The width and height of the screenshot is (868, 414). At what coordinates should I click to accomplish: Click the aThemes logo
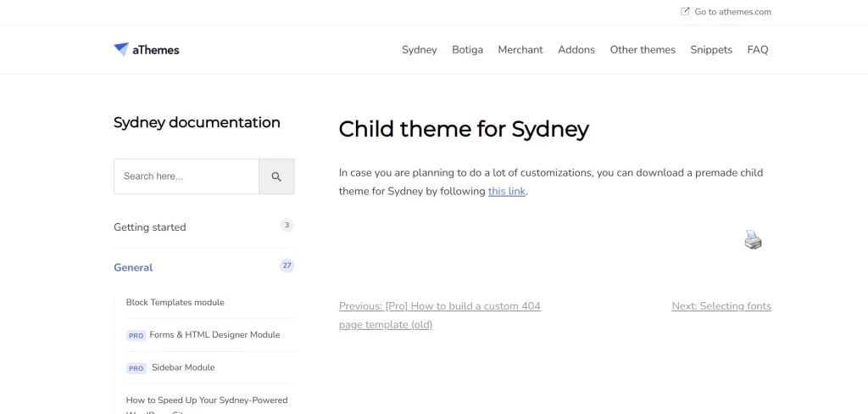(x=146, y=50)
